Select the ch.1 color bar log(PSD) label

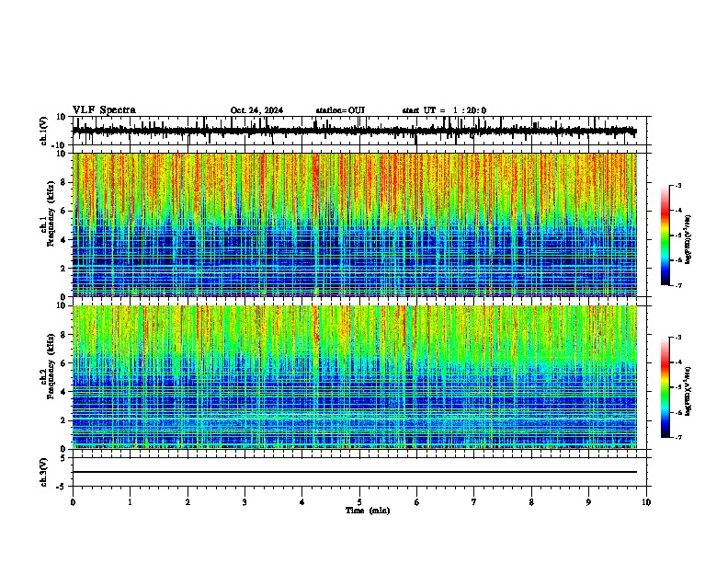[688, 240]
